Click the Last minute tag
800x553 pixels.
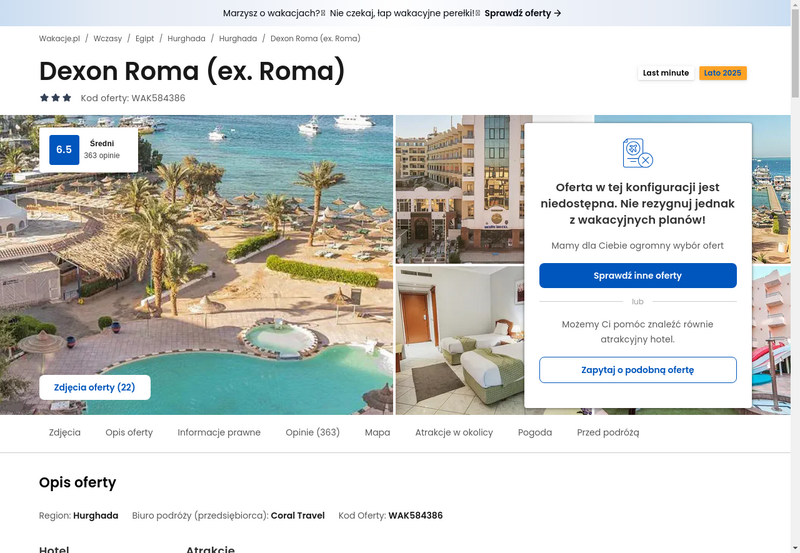click(666, 73)
